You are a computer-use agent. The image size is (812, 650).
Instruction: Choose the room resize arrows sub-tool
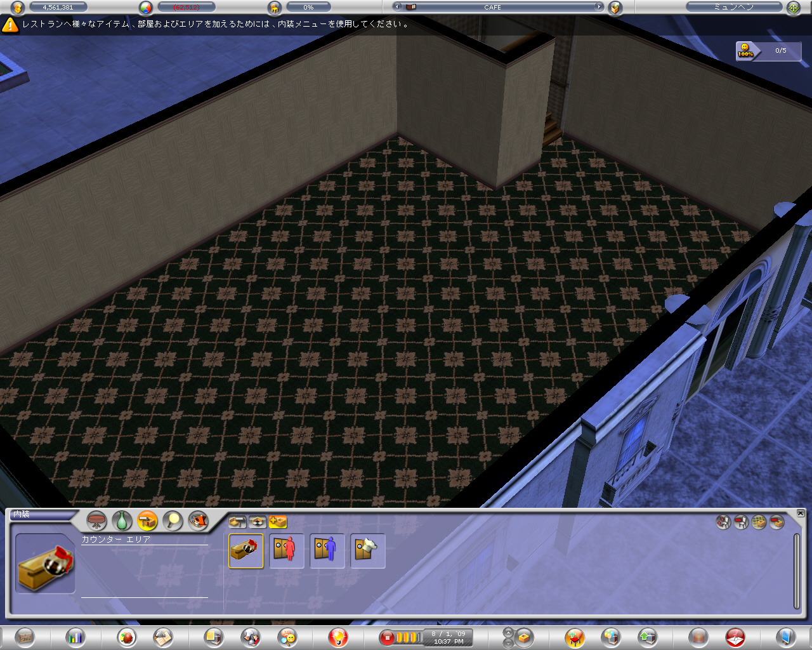[x=257, y=522]
